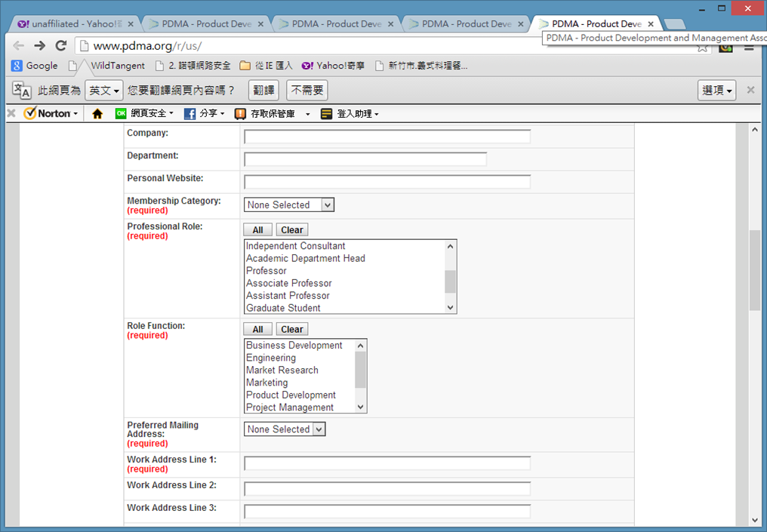Close the Norton toolbar
The height and width of the screenshot is (532, 767).
(x=11, y=113)
